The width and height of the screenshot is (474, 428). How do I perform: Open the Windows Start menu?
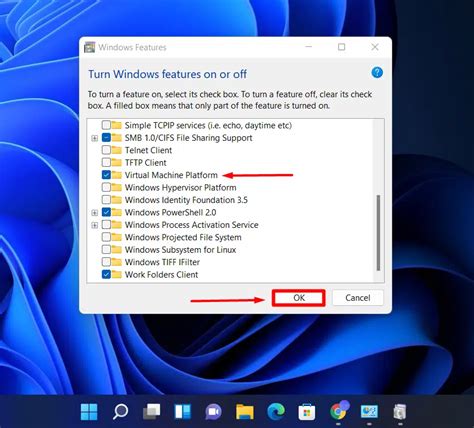point(89,412)
